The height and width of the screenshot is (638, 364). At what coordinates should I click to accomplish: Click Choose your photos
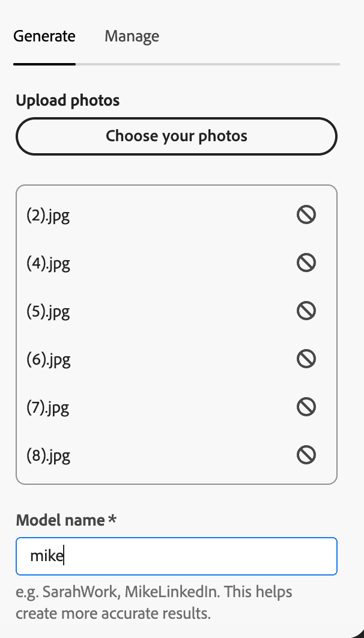(x=176, y=136)
